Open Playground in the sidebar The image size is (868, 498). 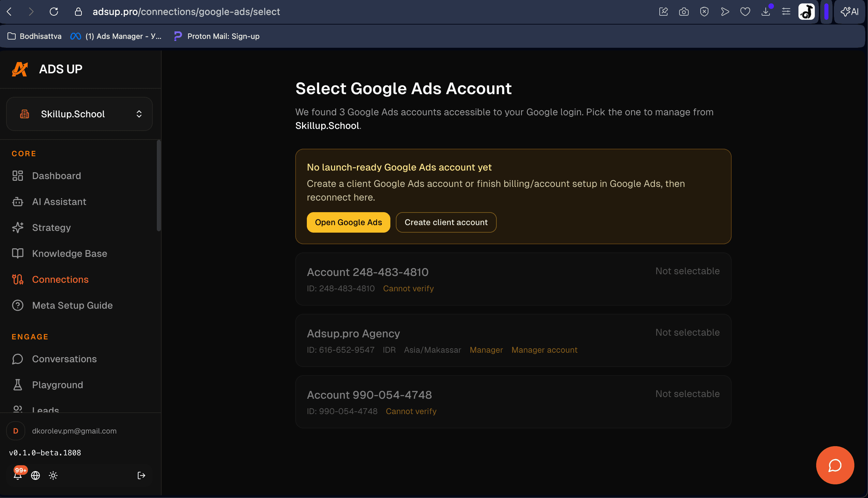click(57, 385)
